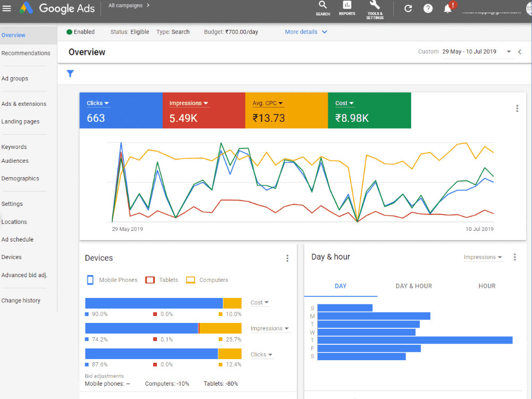Image resolution: width=532 pixels, height=399 pixels.
Task: Open Locations in the sidebar
Action: (14, 222)
